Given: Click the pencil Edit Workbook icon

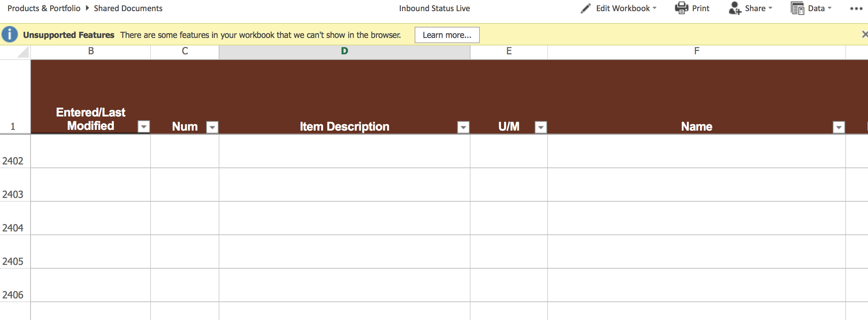Looking at the screenshot, I should click(586, 8).
